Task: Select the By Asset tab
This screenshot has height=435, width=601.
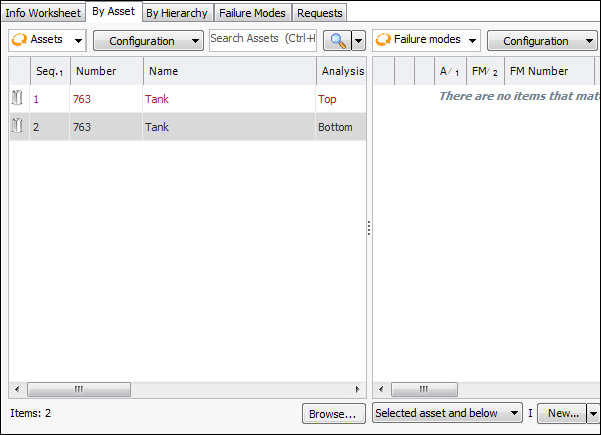Action: pos(113,11)
